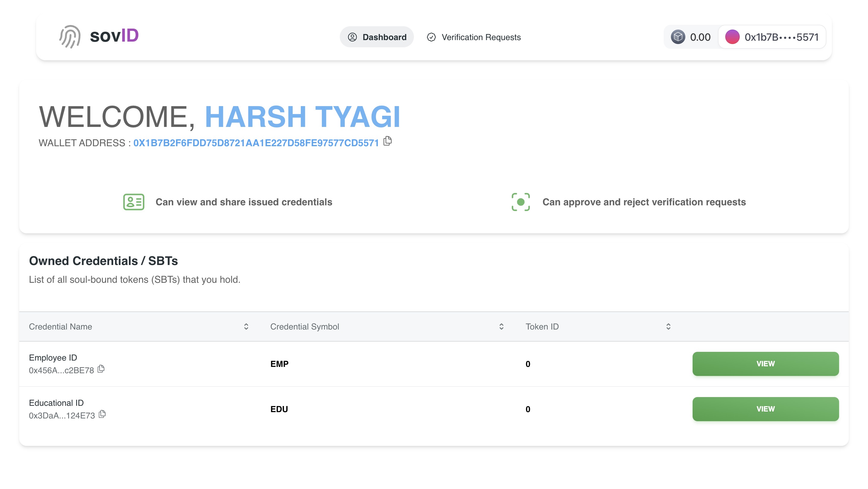Copy Employee ID contract address 0x456A...c2BE78
Viewport: 868px width, 489px height.
pos(101,369)
